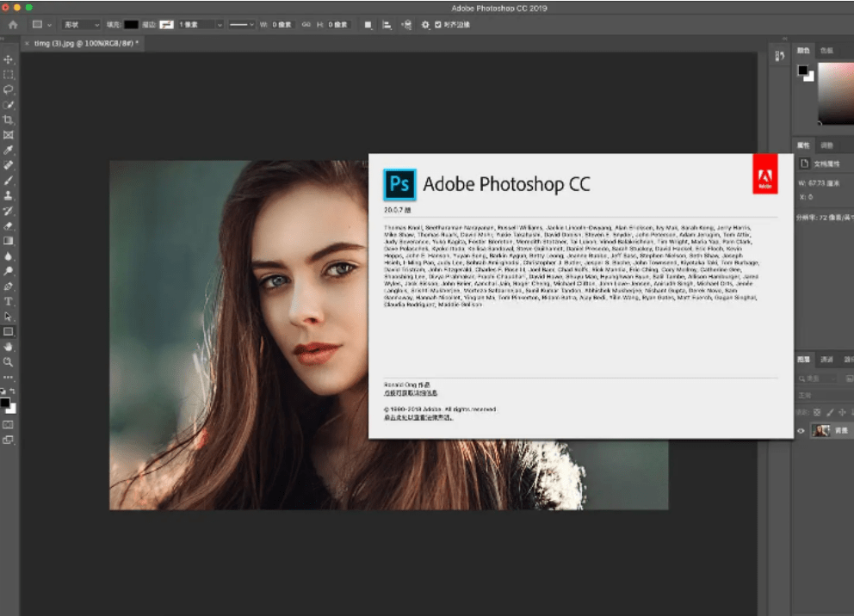This screenshot has width=854, height=616.
Task: Open the stroke color swatch in options bar
Action: (167, 24)
